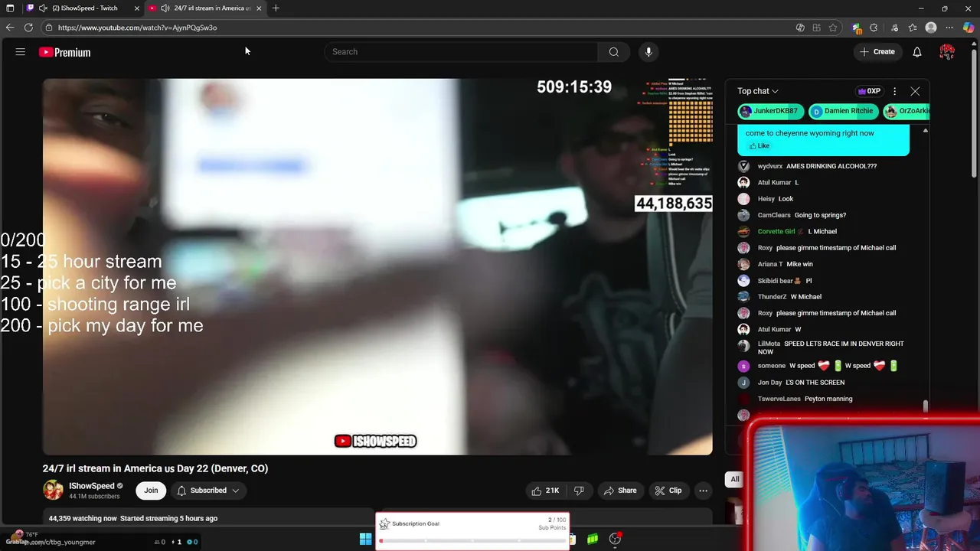Switch to the IShowSpeed Twitch tab
The width and height of the screenshot is (980, 551).
click(x=84, y=8)
